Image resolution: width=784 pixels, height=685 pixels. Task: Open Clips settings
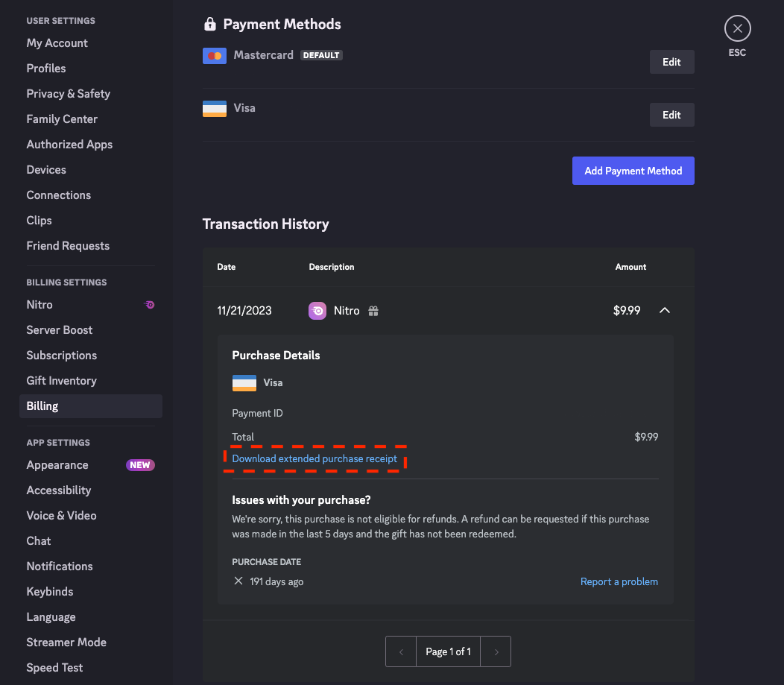pyautogui.click(x=39, y=221)
